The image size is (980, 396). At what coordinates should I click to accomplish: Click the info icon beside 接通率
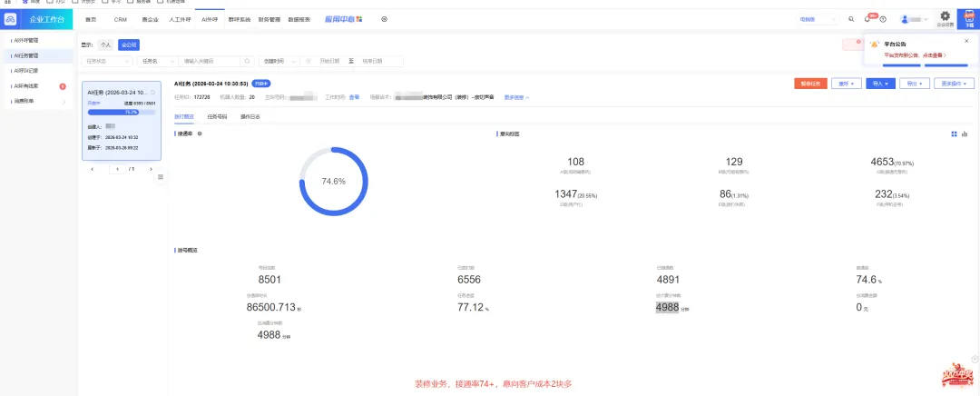pos(200,134)
